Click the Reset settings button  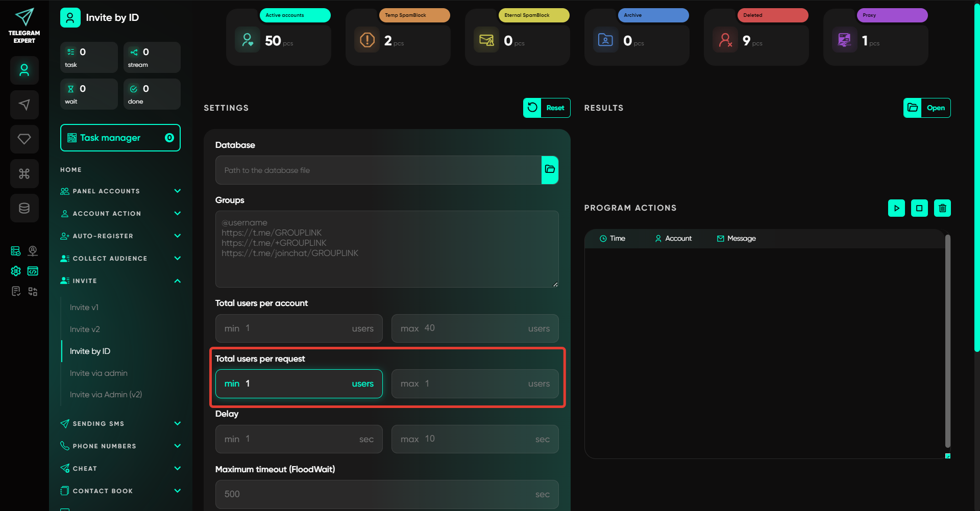coord(547,108)
